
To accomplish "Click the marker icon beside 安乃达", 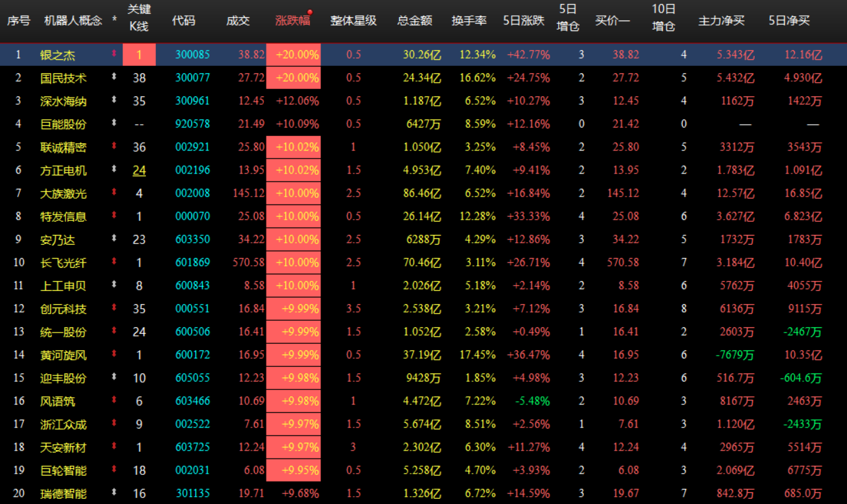I will pyautogui.click(x=114, y=239).
